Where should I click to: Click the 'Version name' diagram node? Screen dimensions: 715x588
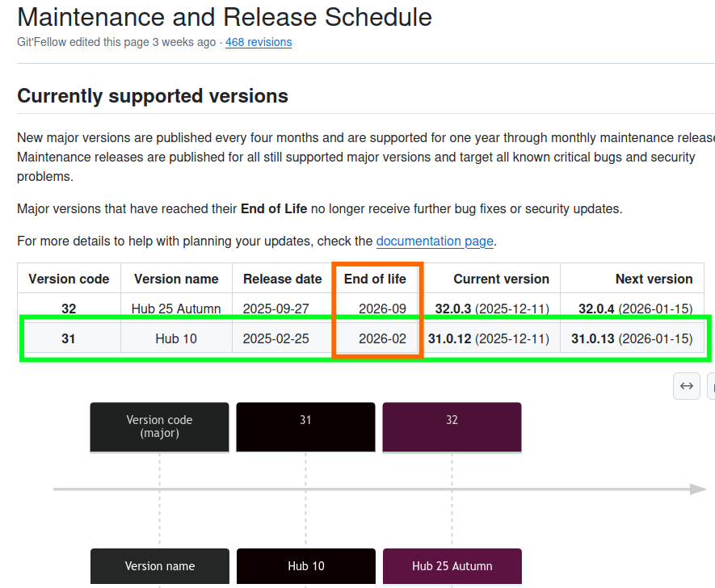click(x=159, y=566)
